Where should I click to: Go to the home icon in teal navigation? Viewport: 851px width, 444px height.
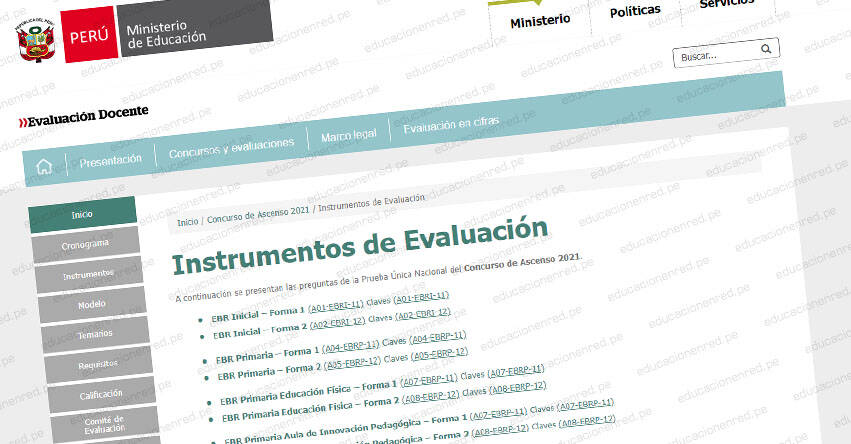point(45,167)
